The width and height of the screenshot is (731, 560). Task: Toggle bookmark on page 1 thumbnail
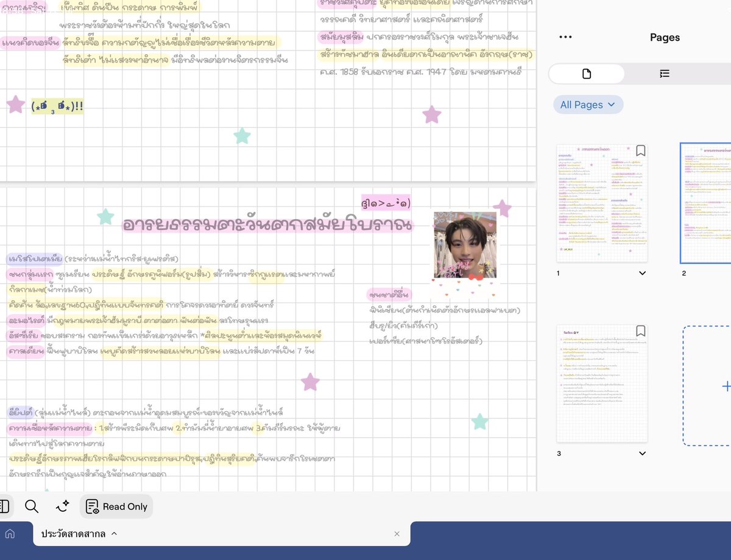[x=640, y=150]
